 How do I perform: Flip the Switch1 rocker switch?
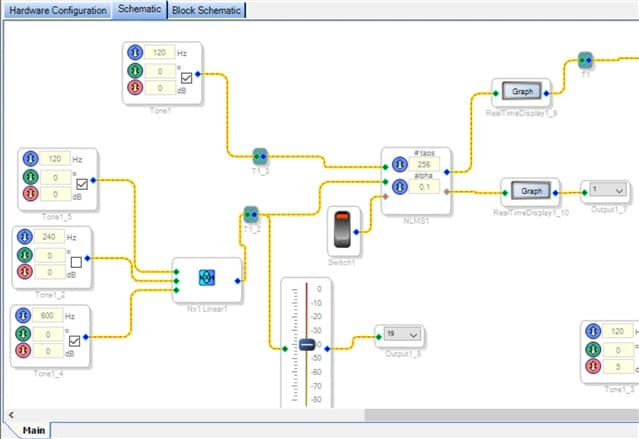tap(342, 229)
